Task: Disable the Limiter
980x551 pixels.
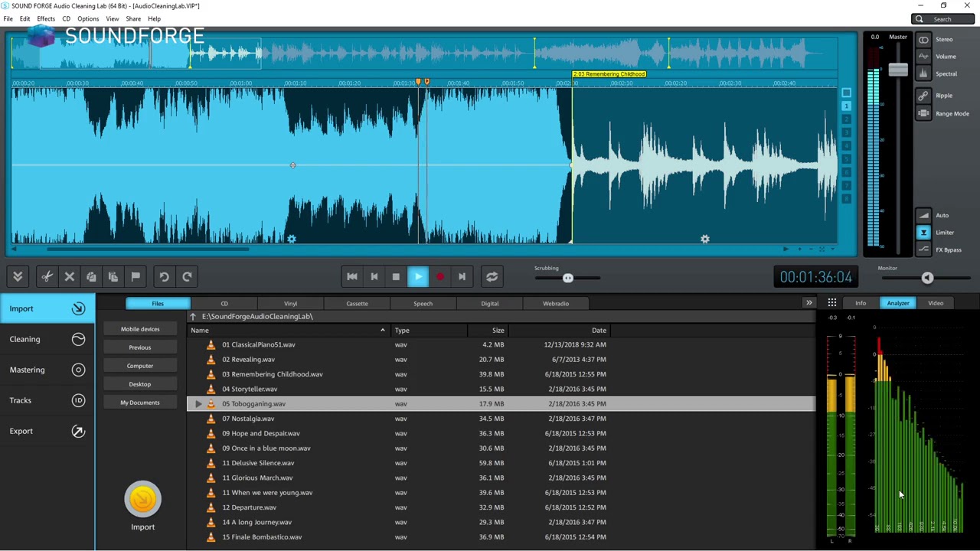Action: (923, 233)
